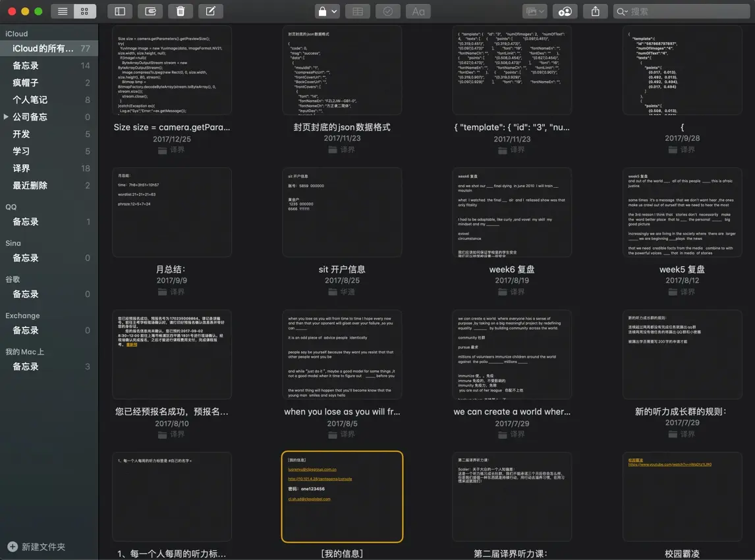Open the 2017/9/28 brace note thumbnail
The height and width of the screenshot is (560, 755).
[683, 70]
